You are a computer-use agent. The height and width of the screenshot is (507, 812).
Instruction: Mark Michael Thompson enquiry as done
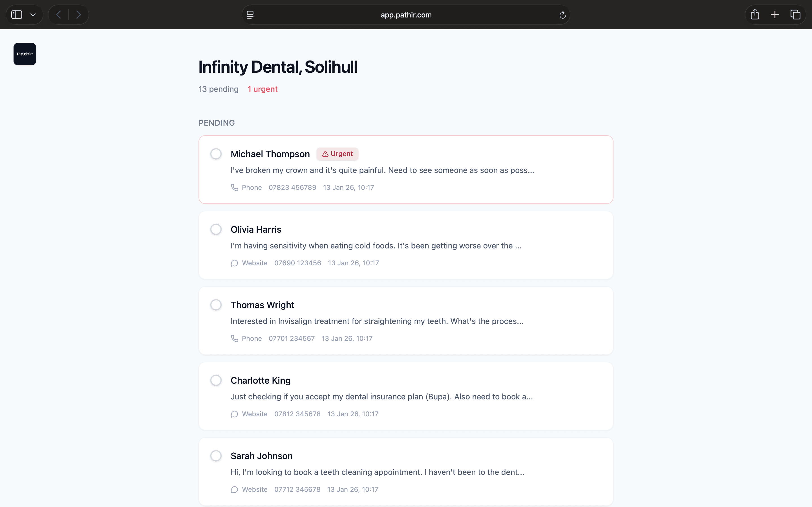point(216,154)
